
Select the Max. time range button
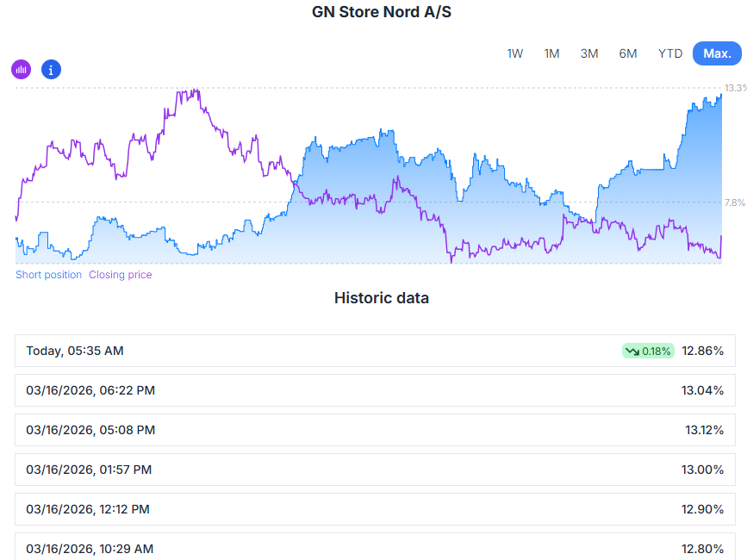[x=717, y=53]
